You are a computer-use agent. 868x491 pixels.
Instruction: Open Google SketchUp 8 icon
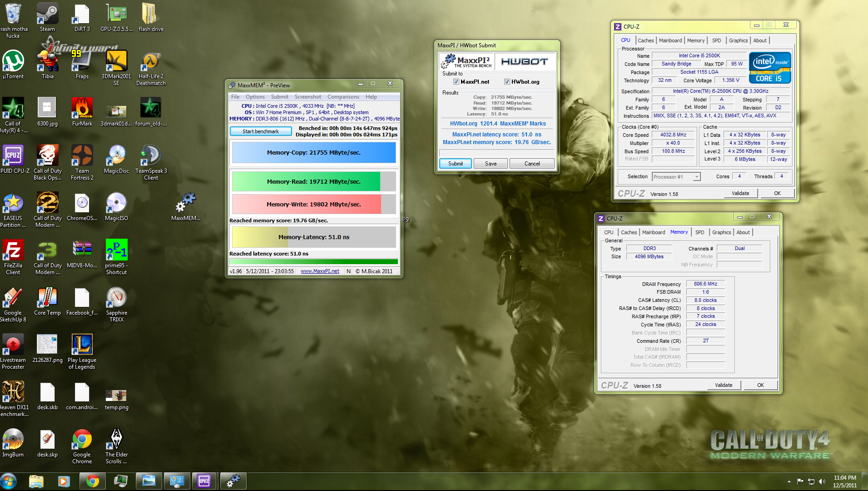13,305
